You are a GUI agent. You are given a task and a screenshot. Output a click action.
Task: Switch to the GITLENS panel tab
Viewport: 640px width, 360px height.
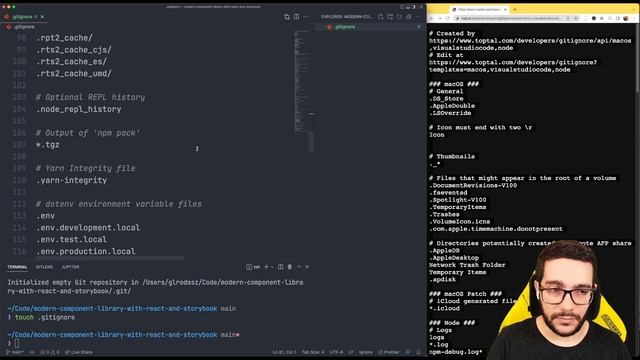pos(44,267)
